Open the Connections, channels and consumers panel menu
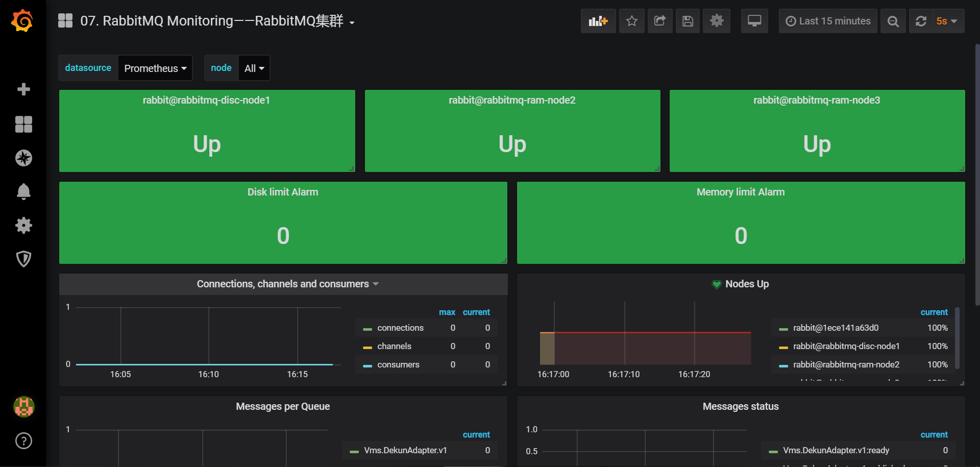 (288, 284)
